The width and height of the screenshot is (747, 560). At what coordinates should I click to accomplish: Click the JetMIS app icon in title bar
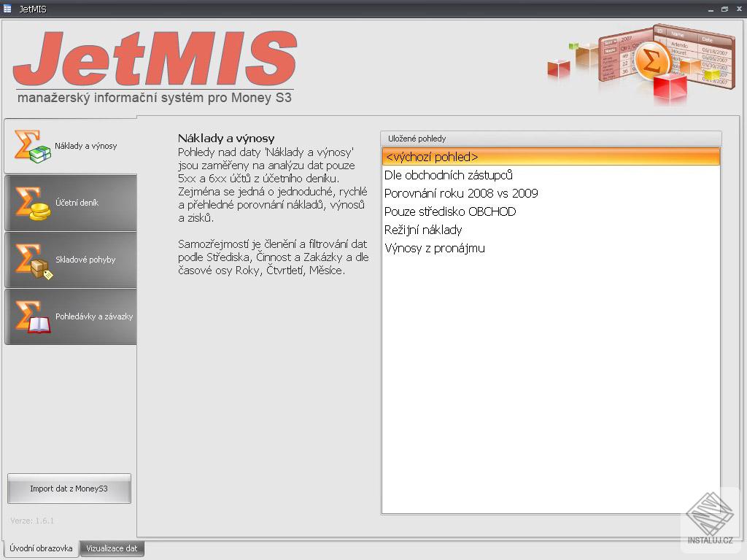point(7,9)
